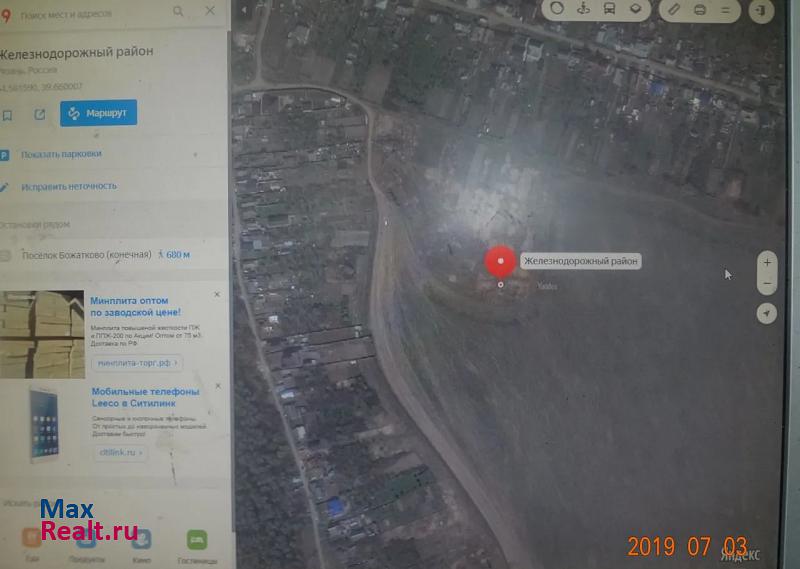Viewport: 800px width, 569px height.
Task: Bookmark Железнодорожный район place
Action: click(7, 115)
